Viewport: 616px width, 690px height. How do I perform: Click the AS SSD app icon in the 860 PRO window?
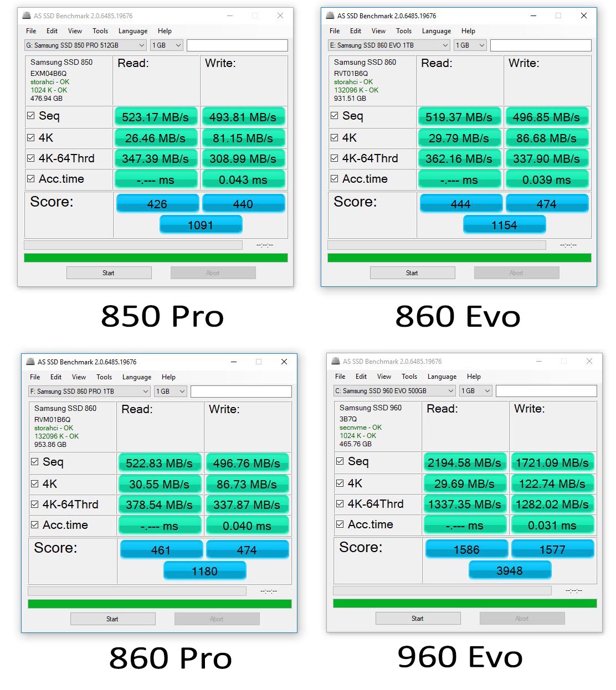[30, 362]
